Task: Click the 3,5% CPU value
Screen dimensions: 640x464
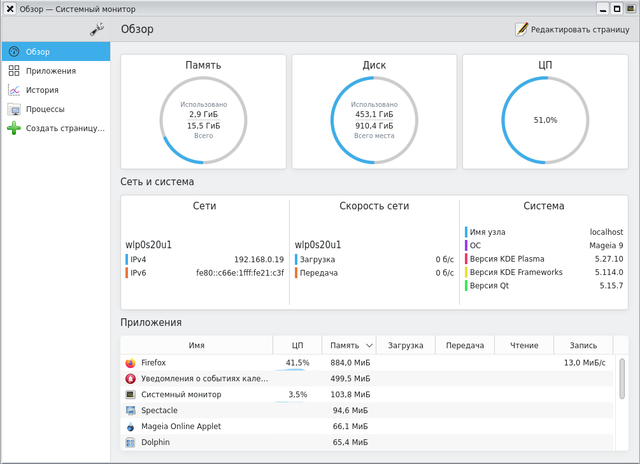Action: pos(298,394)
